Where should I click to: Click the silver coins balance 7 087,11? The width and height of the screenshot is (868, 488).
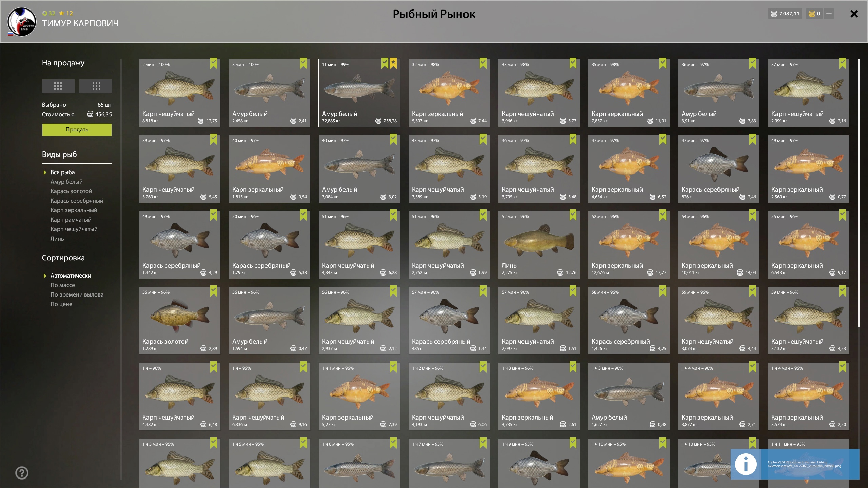click(x=785, y=14)
